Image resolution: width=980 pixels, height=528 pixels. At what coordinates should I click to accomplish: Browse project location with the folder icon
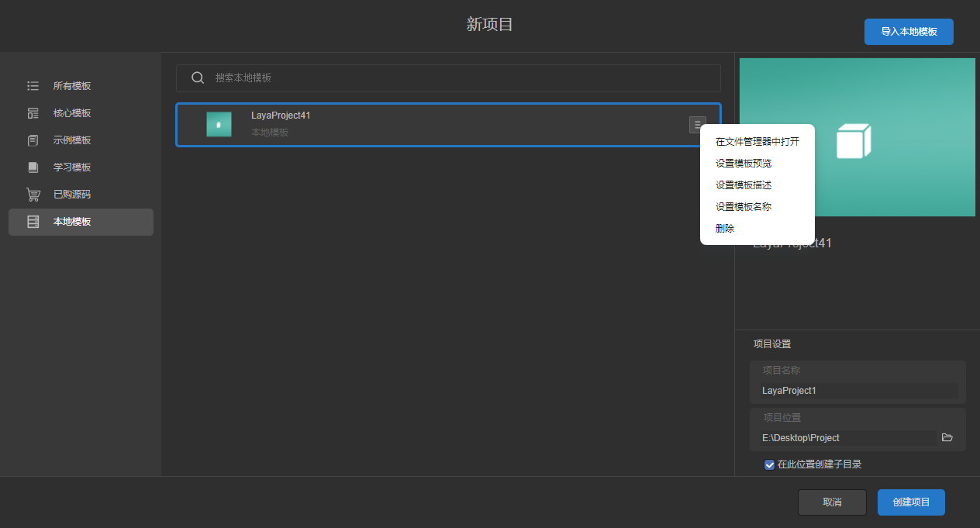click(x=947, y=437)
